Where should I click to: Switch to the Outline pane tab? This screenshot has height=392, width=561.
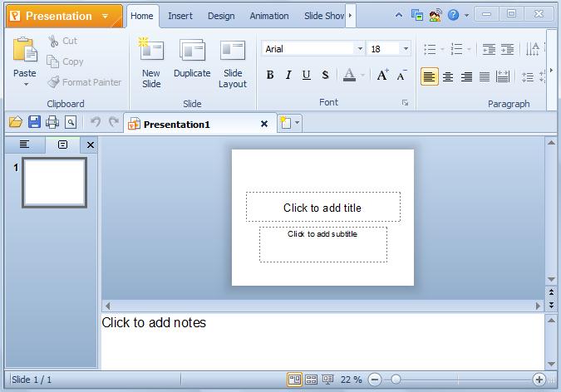24,145
